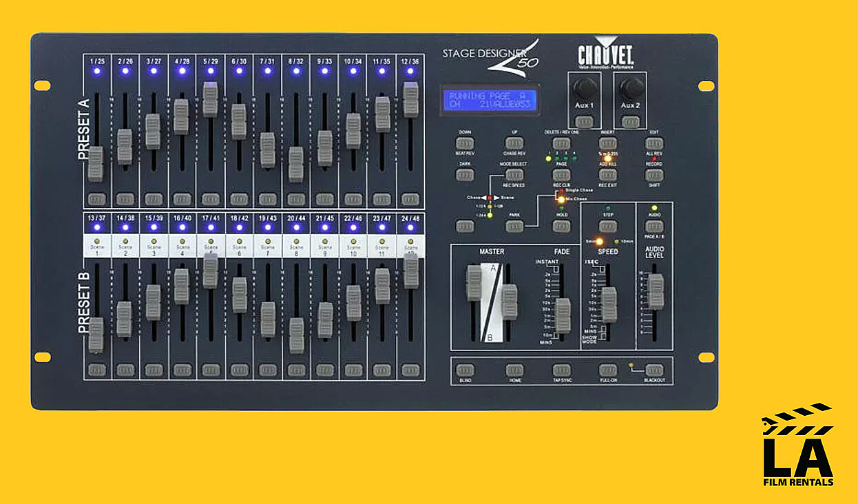The image size is (858, 504).
Task: Push the flash button under Scene 4 fader
Action: 182,370
